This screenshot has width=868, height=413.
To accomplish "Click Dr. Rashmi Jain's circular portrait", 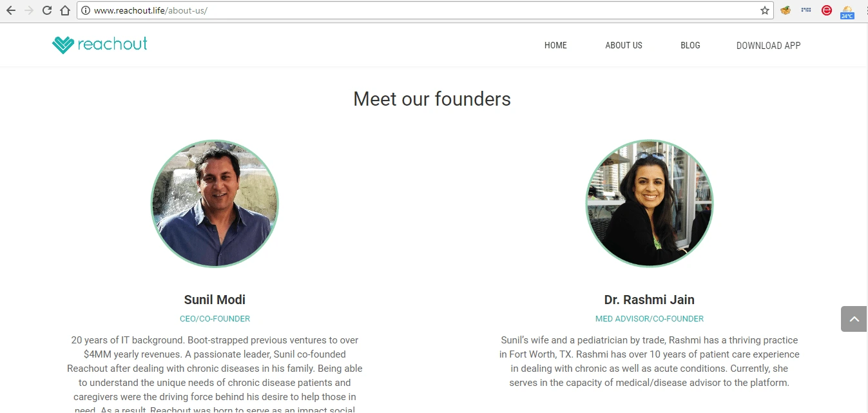I will coord(650,204).
